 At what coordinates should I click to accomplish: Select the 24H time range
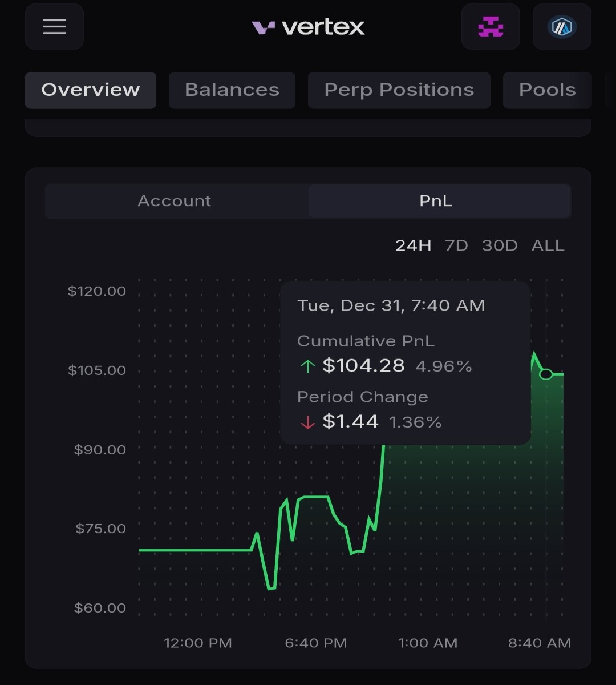coord(413,246)
